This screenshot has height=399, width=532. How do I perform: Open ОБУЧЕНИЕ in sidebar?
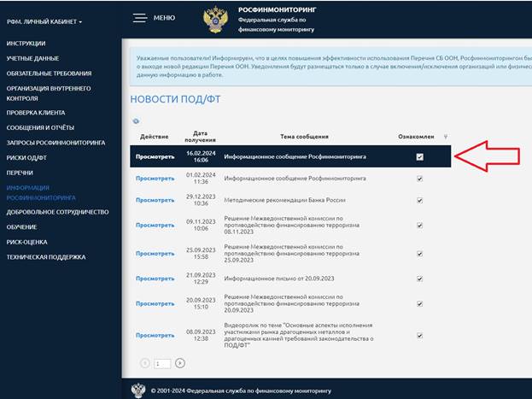21,226
